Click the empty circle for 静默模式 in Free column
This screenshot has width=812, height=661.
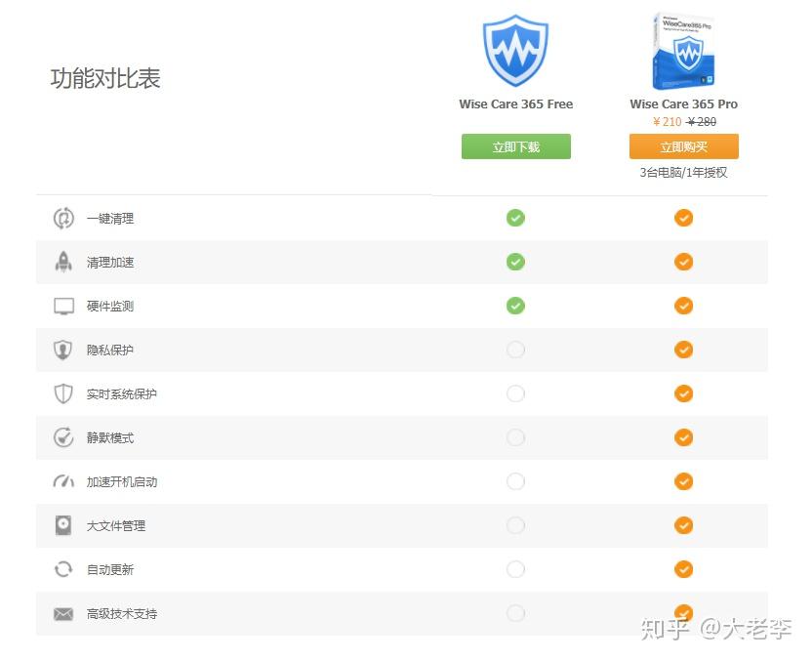pyautogui.click(x=515, y=437)
